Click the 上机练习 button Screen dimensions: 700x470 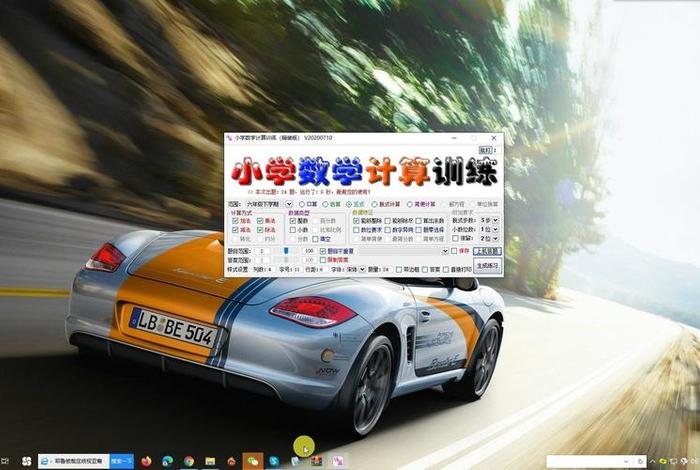(487, 251)
